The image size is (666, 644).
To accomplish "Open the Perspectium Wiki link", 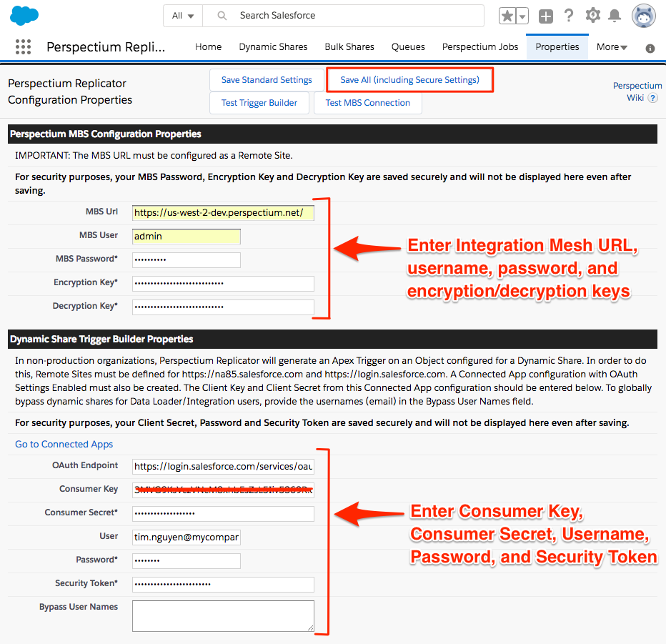I will (636, 91).
